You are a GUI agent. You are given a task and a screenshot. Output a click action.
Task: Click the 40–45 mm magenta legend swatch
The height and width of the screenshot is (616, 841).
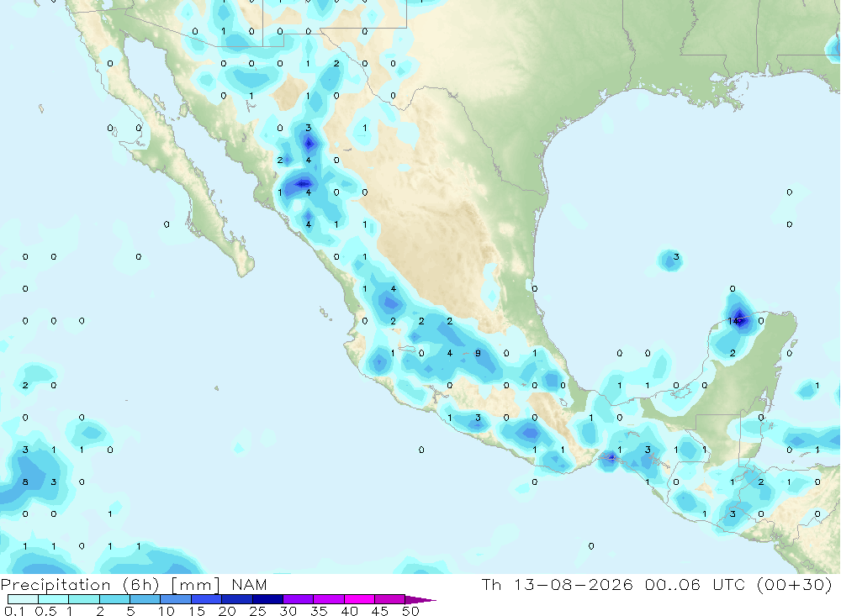point(359,599)
